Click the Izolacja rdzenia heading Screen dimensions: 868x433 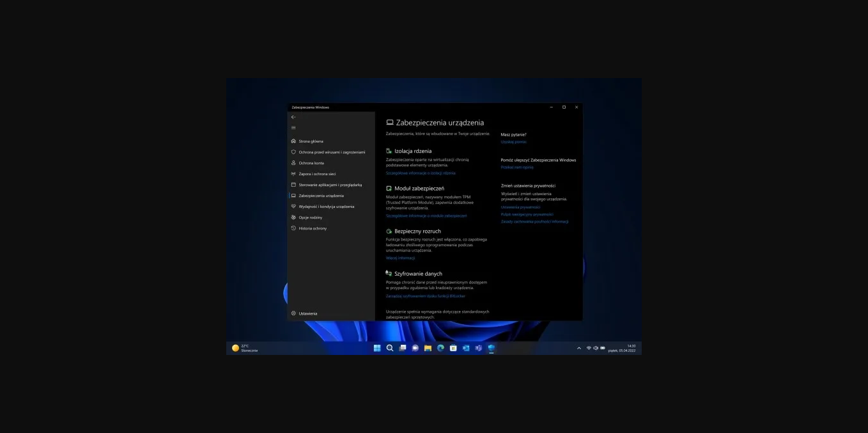coord(413,151)
